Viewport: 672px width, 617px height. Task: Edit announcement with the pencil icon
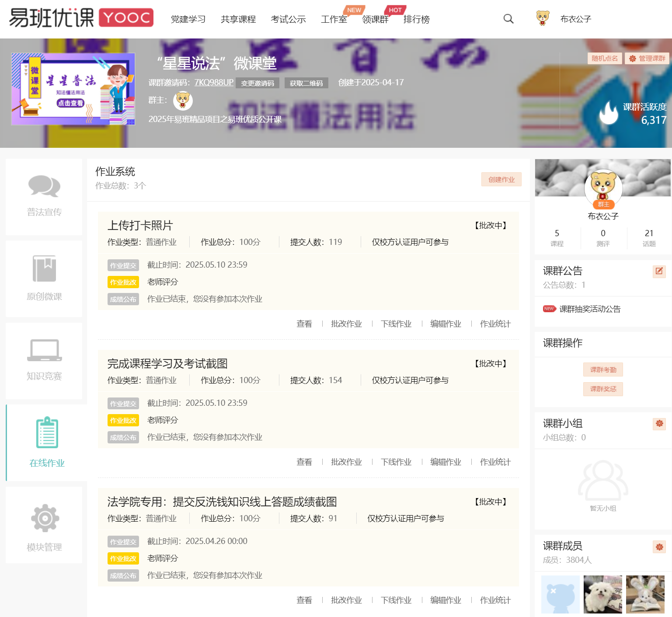click(x=659, y=271)
